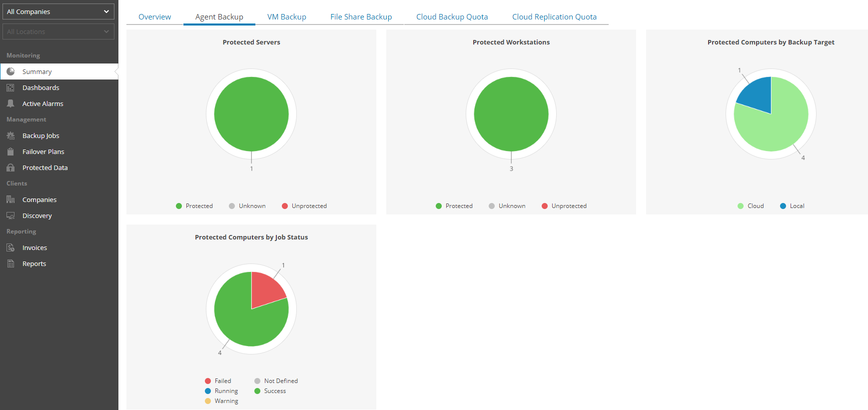Click the Backup Jobs gear icon

[x=10, y=135]
